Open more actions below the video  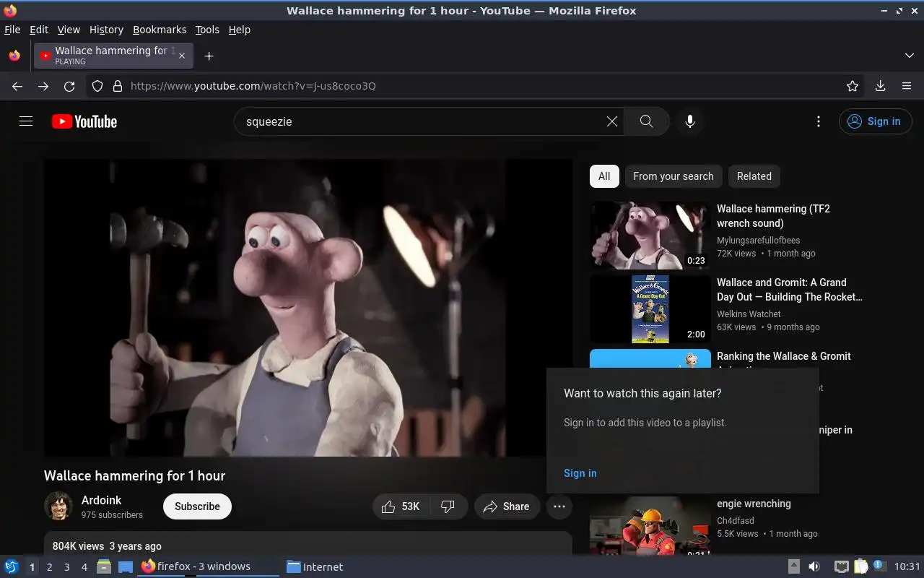tap(559, 506)
